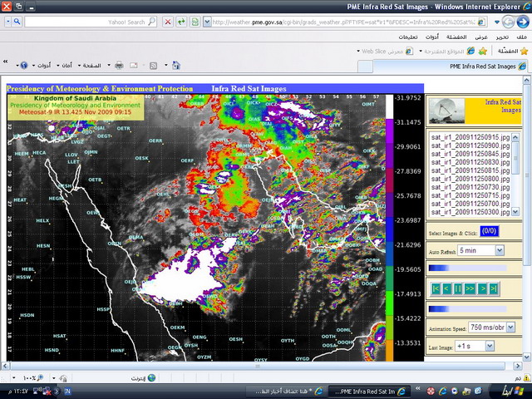The height and width of the screenshot is (399, 532).
Task: Open the أمان (Safety) command menu
Action: (x=65, y=66)
